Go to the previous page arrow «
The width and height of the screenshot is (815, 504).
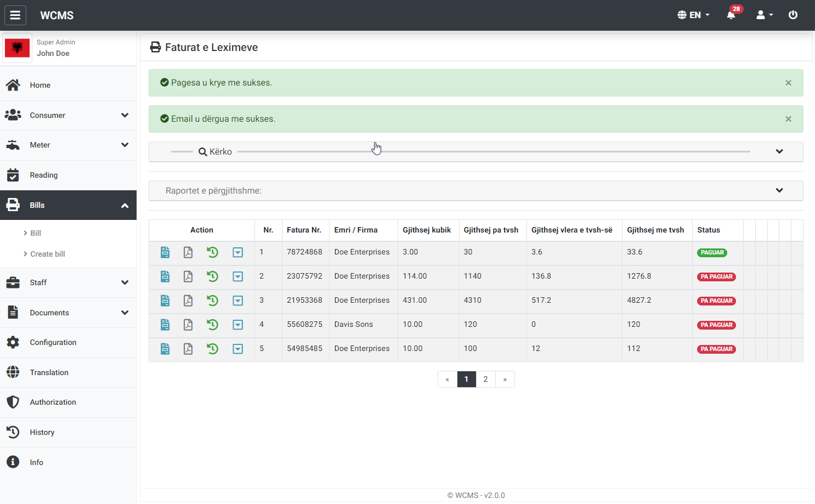448,380
